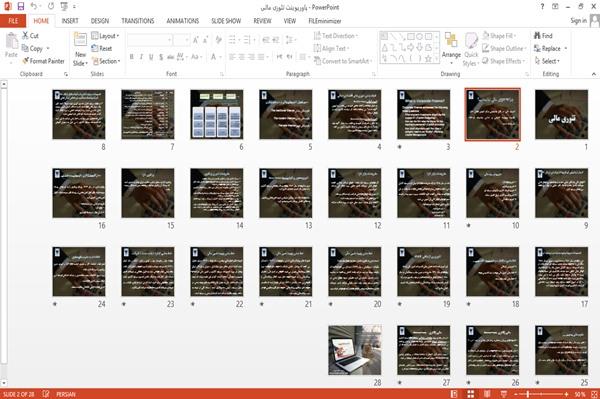This screenshot has height=399, width=600.
Task: Insert a New Slide
Action: [80, 49]
